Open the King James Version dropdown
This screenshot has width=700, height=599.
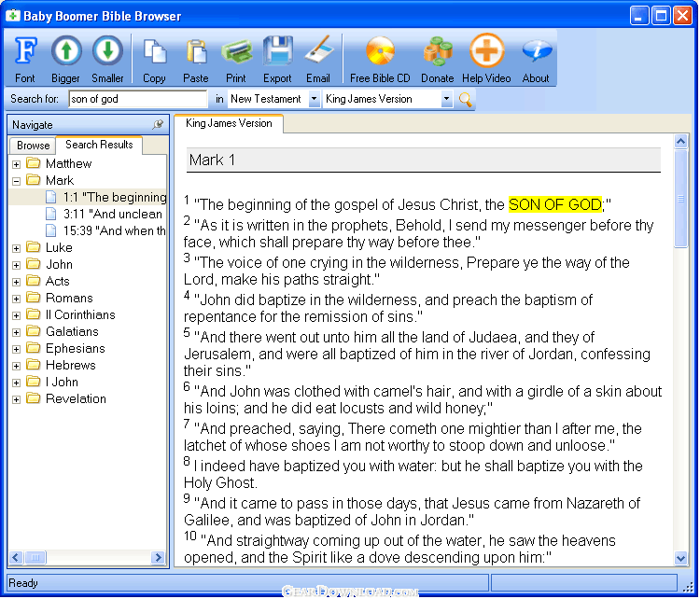click(x=446, y=99)
